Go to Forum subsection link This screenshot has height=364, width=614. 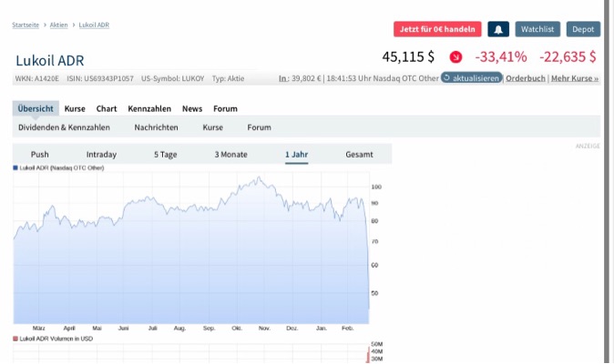click(x=260, y=127)
